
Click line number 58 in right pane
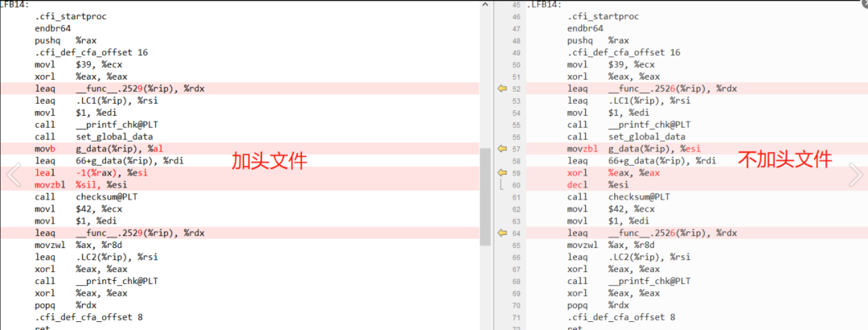point(517,161)
